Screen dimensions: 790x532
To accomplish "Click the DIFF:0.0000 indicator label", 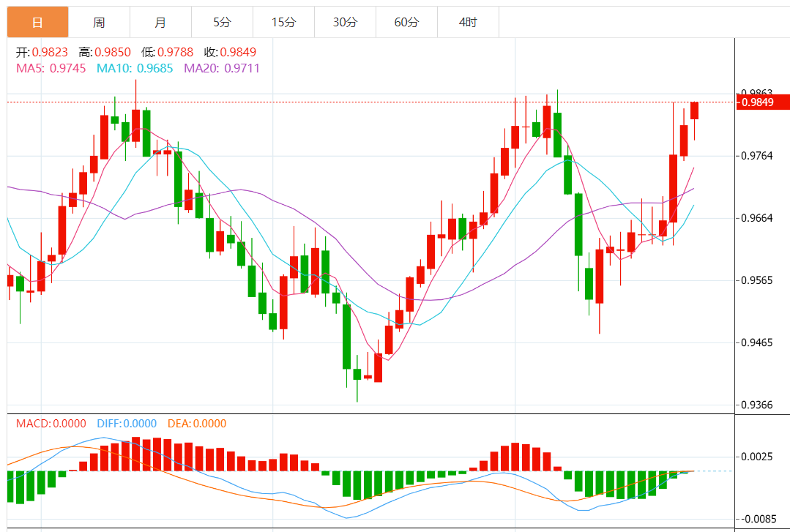I will (x=127, y=424).
